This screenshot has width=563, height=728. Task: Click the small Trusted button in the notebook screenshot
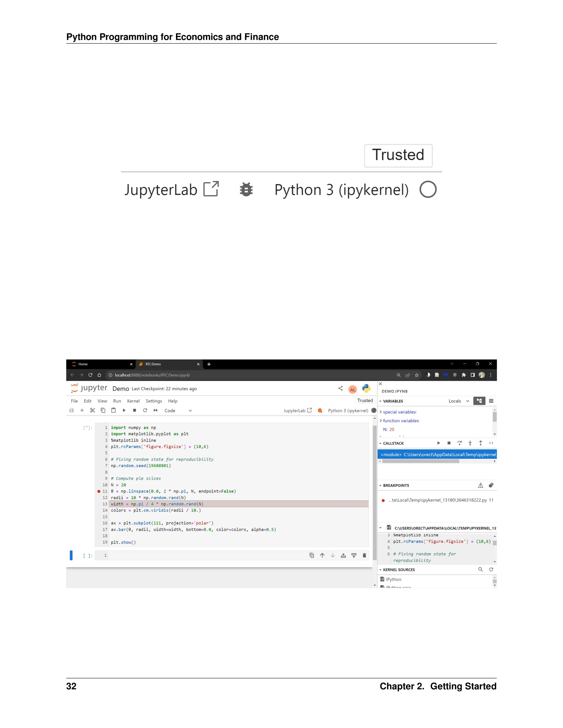[x=365, y=400]
